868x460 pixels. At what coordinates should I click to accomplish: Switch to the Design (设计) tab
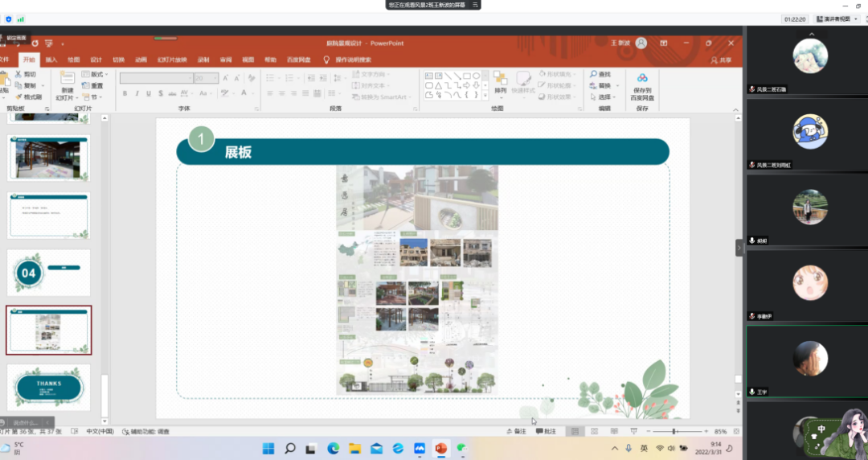tap(96, 60)
